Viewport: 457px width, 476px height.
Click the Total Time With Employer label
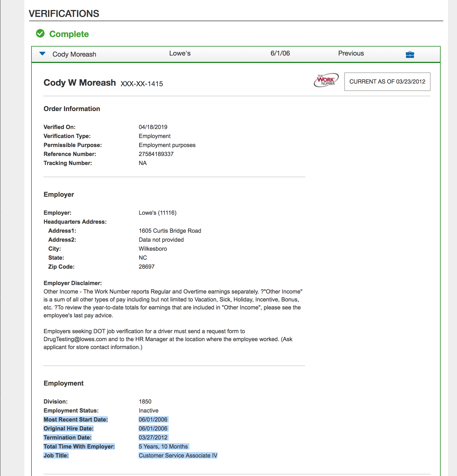(x=79, y=447)
